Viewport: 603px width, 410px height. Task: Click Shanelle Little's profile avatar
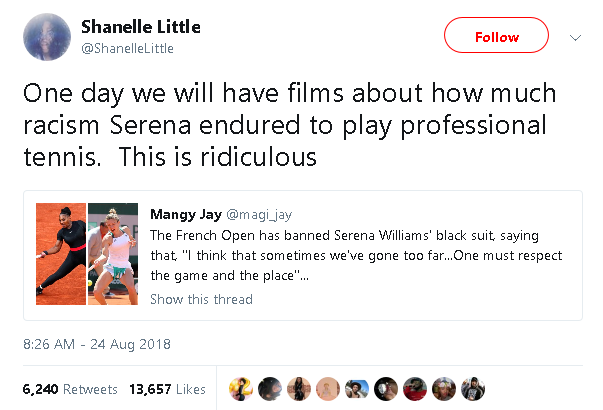tap(46, 37)
